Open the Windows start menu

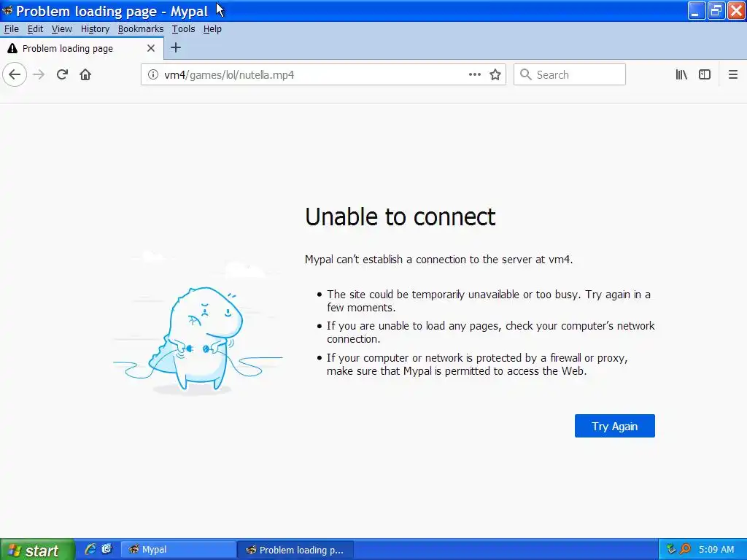click(37, 550)
